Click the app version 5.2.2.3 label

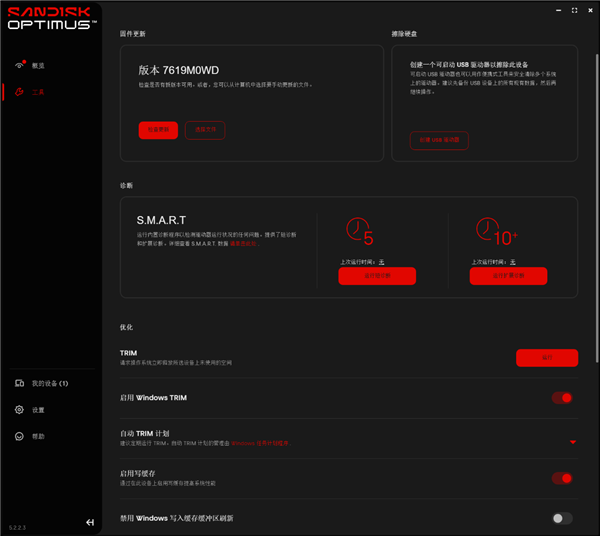coord(17,528)
